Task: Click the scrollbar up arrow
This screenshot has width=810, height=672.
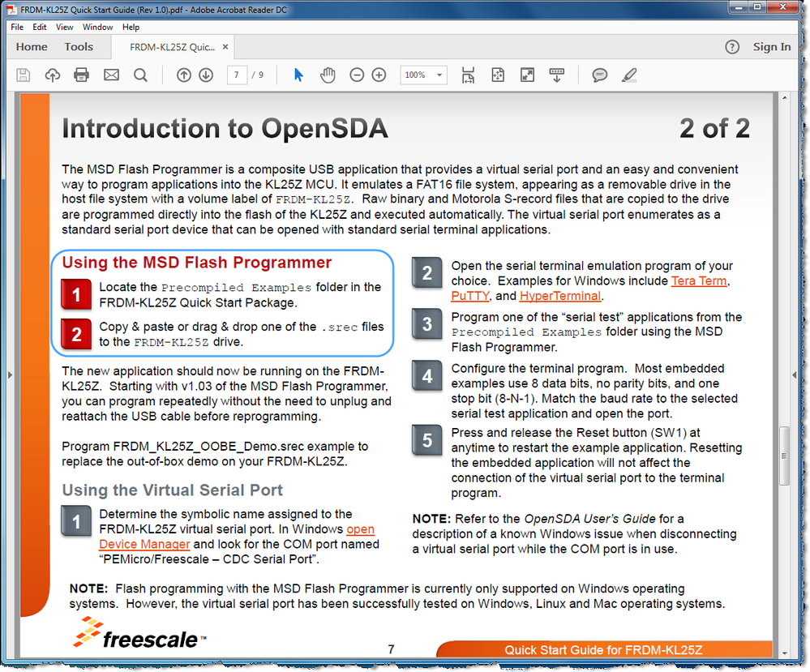Action: (x=785, y=97)
